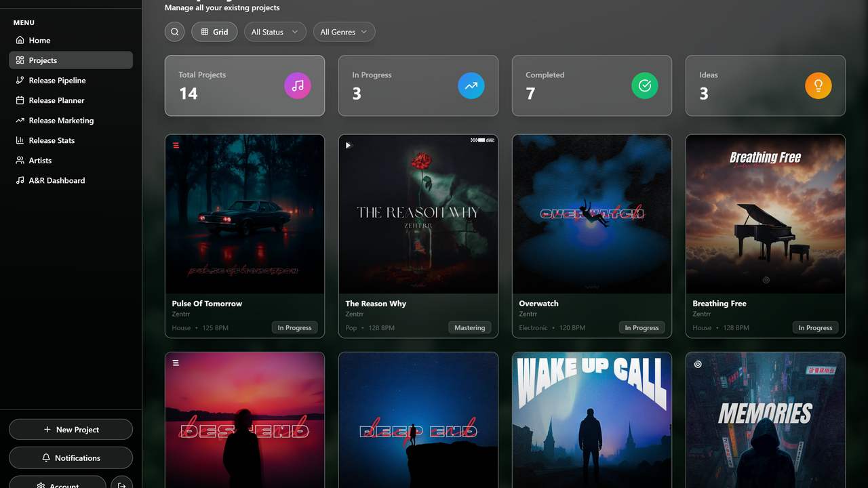Image resolution: width=868 pixels, height=488 pixels.
Task: Open Overwatch cover artwork
Action: point(592,214)
